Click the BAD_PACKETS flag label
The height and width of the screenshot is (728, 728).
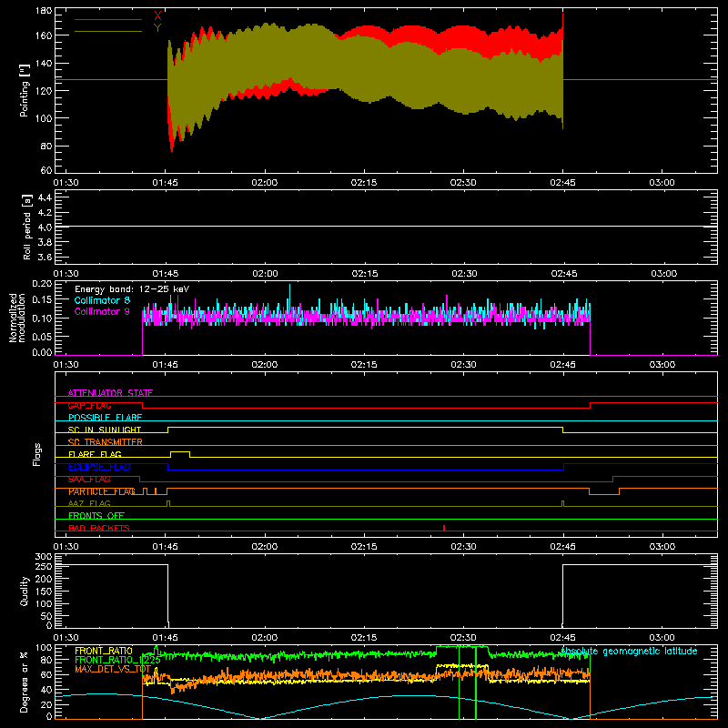tap(99, 528)
